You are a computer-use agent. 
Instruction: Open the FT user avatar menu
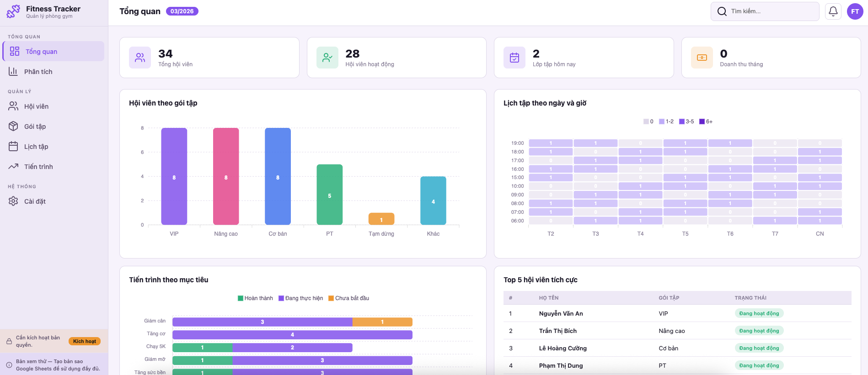(855, 11)
